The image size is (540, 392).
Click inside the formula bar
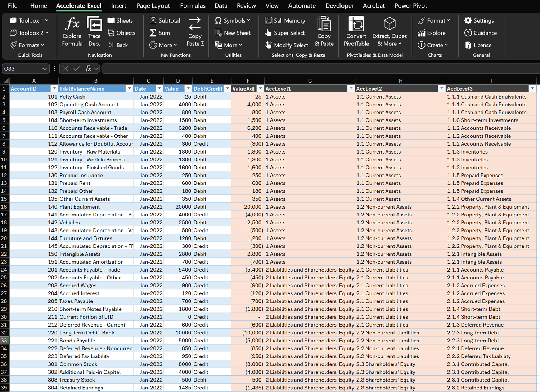[x=252, y=68]
